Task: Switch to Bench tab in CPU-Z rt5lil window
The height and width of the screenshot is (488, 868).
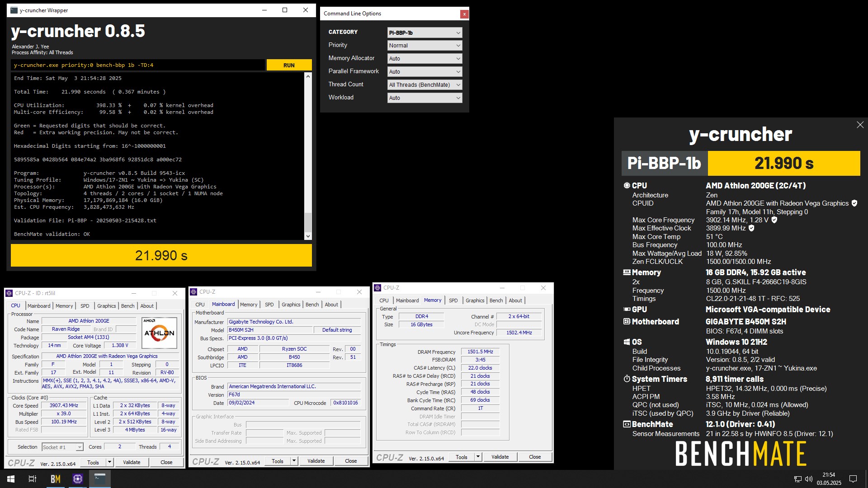Action: pyautogui.click(x=128, y=306)
